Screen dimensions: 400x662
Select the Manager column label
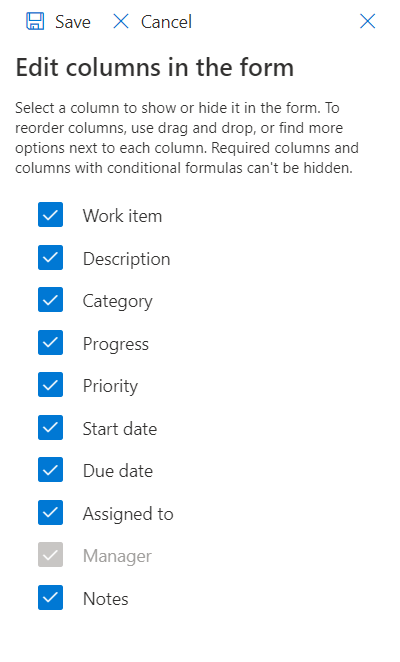pyautogui.click(x=117, y=556)
